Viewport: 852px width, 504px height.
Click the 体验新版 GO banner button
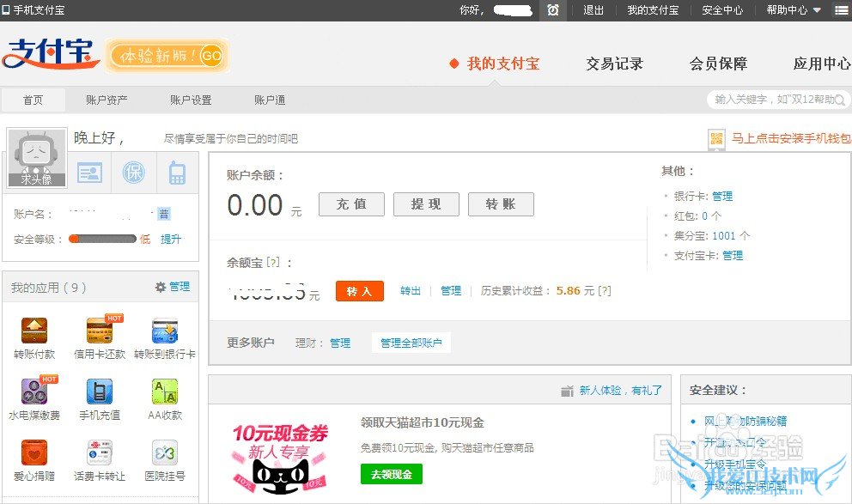(x=167, y=56)
